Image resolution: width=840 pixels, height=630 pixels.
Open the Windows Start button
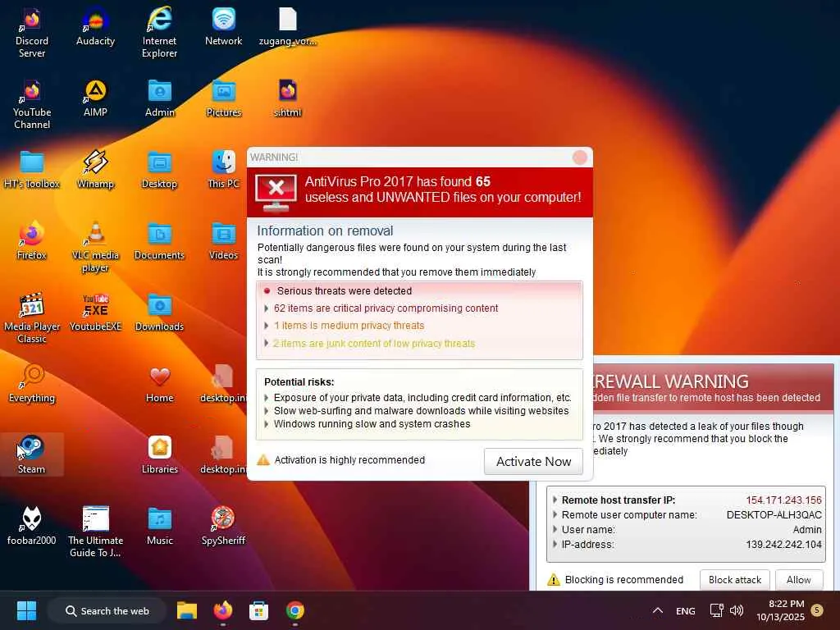(26, 610)
